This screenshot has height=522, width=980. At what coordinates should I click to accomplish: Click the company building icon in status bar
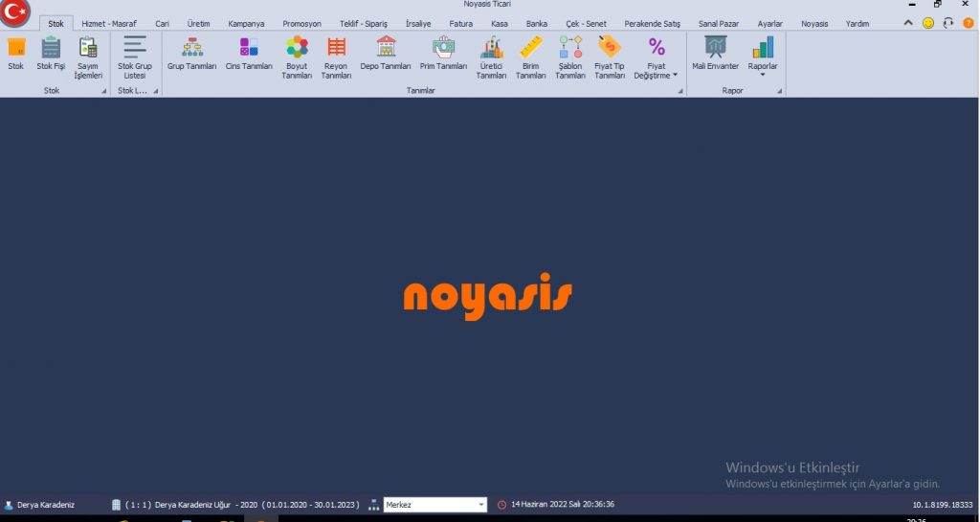(116, 505)
